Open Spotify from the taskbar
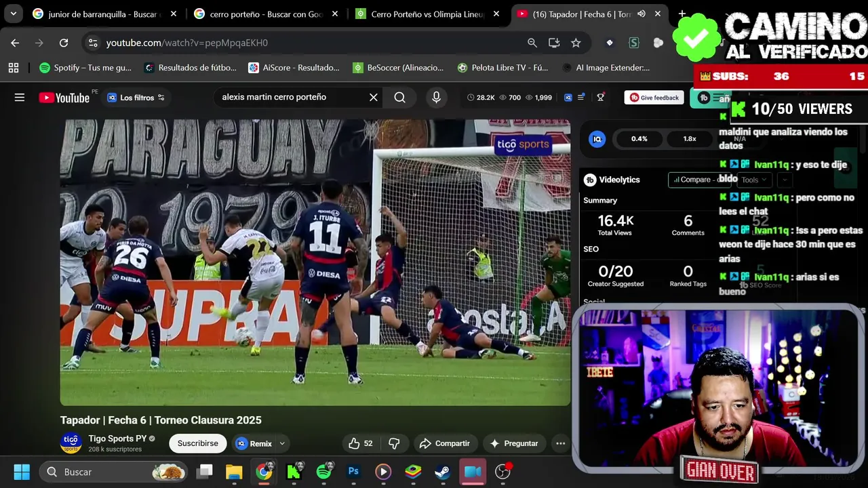 pos(324,472)
